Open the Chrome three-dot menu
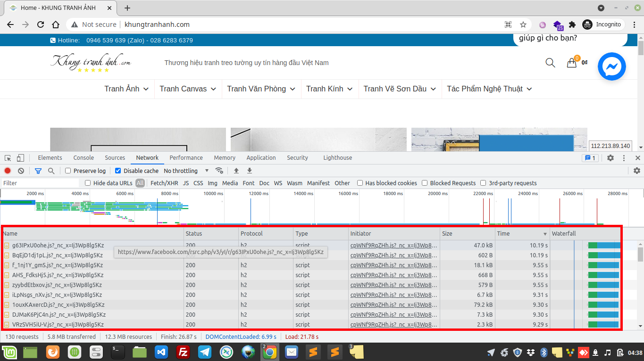Viewport: 644px width, 361px height. [634, 25]
